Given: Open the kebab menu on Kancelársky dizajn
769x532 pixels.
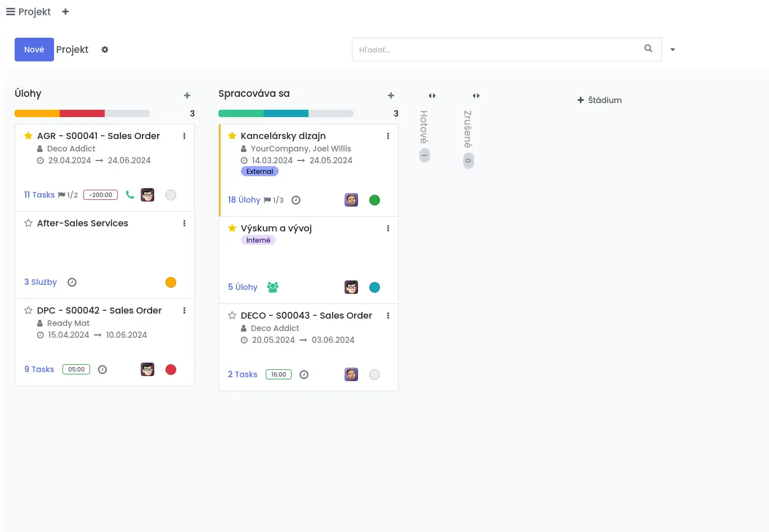Looking at the screenshot, I should pos(388,136).
